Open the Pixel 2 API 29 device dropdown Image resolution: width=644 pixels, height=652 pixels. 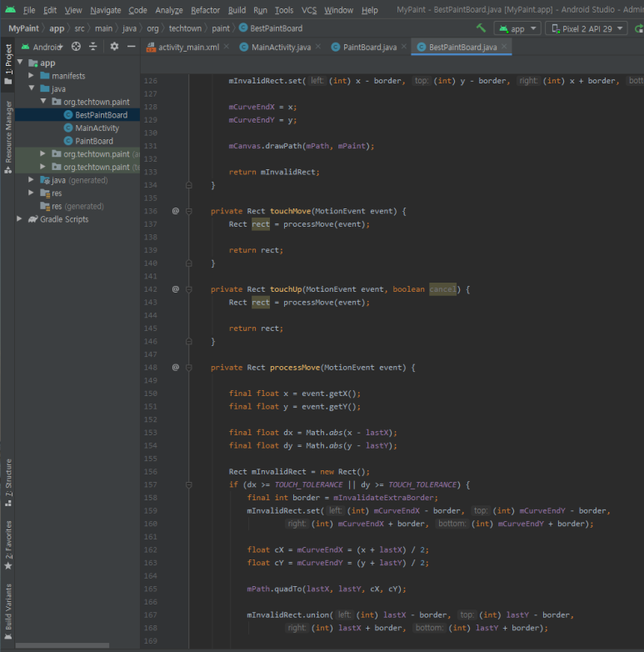click(x=587, y=28)
